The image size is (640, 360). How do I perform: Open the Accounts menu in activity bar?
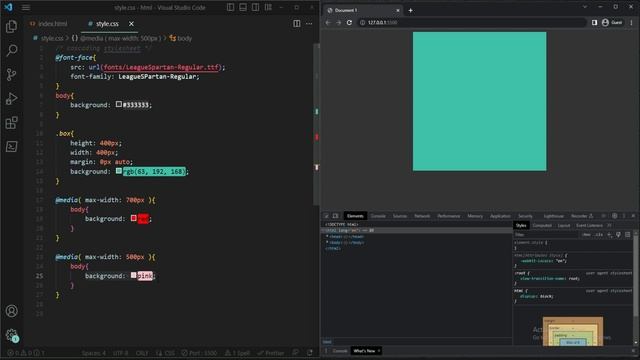pos(11,311)
